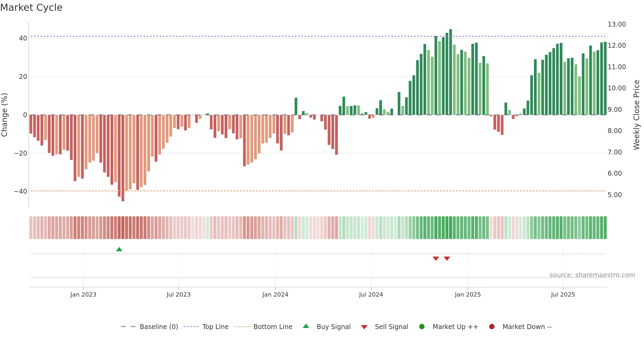Screen dimensions: 644x362
Task: Click the source: sharemaestro.com text
Action: (x=592, y=275)
